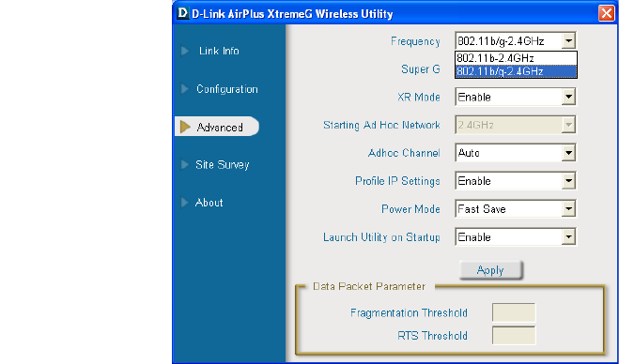Viewport: 619px width, 364px height.
Task: Expand the XR Mode dropdown
Action: [568, 97]
